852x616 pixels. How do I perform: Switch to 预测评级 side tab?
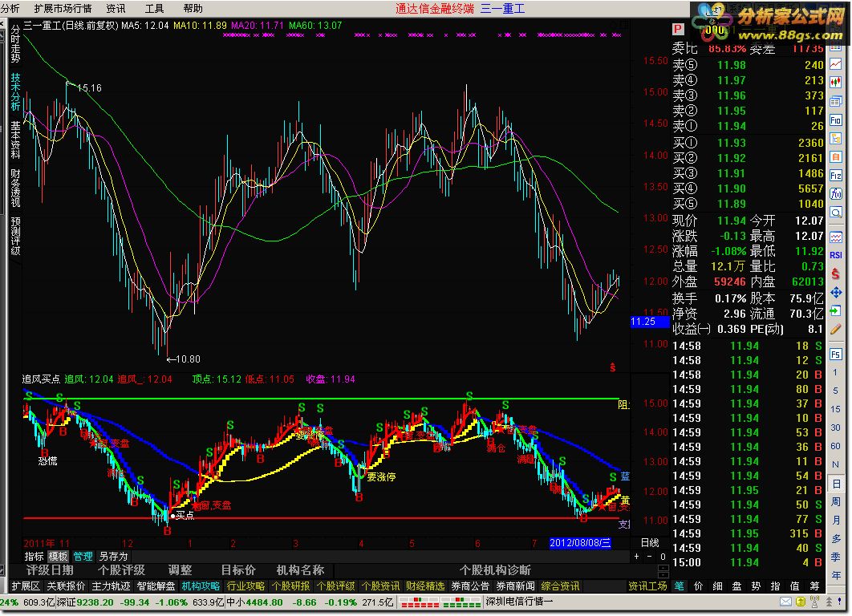pos(15,236)
